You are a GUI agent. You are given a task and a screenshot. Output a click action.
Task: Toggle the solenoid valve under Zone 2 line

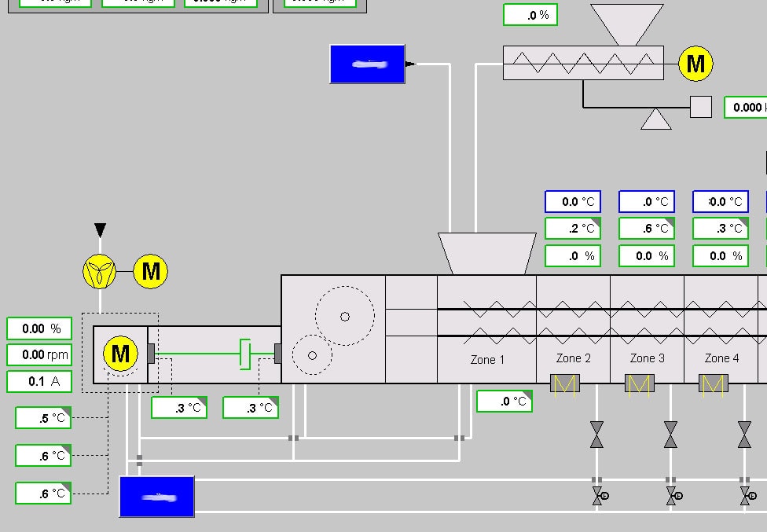[600, 496]
